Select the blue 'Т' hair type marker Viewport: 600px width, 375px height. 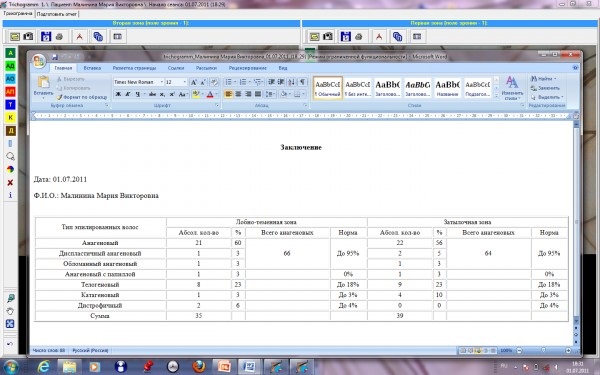[10, 104]
